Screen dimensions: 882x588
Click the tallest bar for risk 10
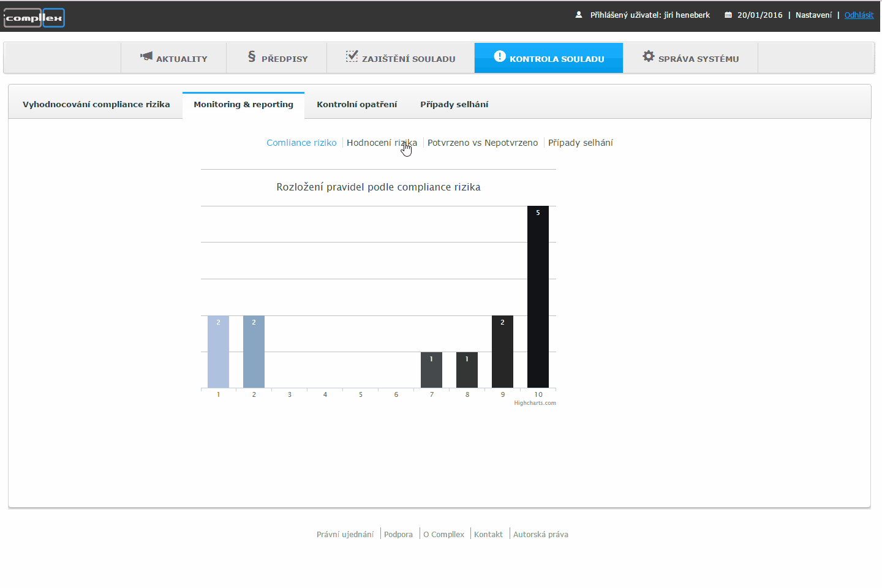pos(538,297)
